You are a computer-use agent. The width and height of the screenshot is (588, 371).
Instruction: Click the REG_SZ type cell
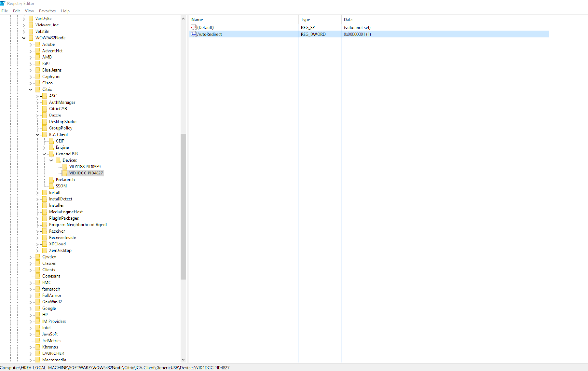point(308,27)
